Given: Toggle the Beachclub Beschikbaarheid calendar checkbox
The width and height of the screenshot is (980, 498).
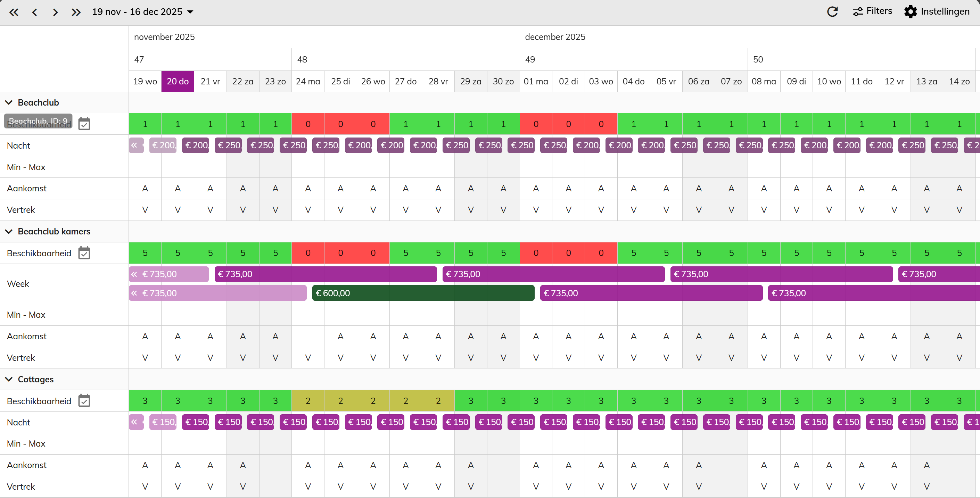Looking at the screenshot, I should 84,124.
